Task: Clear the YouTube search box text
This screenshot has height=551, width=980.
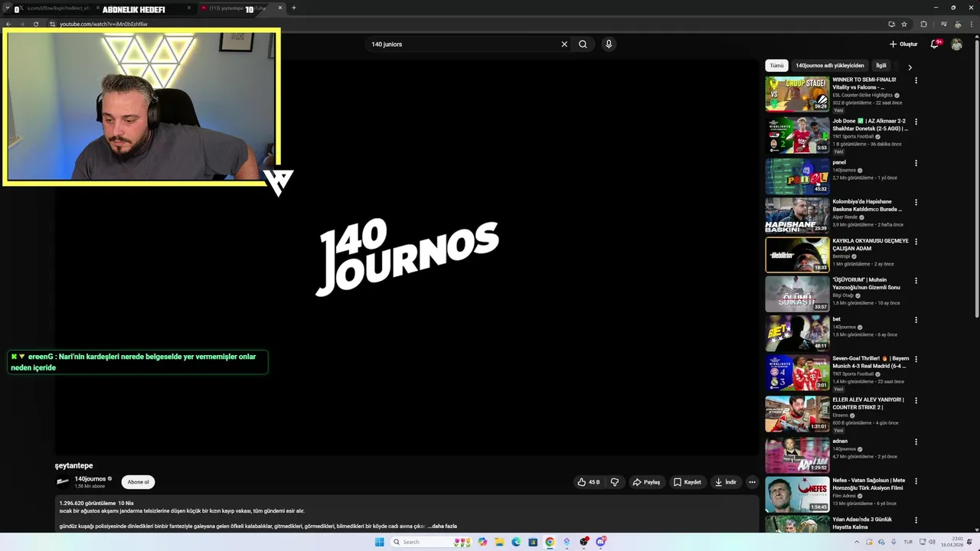Action: click(x=564, y=44)
